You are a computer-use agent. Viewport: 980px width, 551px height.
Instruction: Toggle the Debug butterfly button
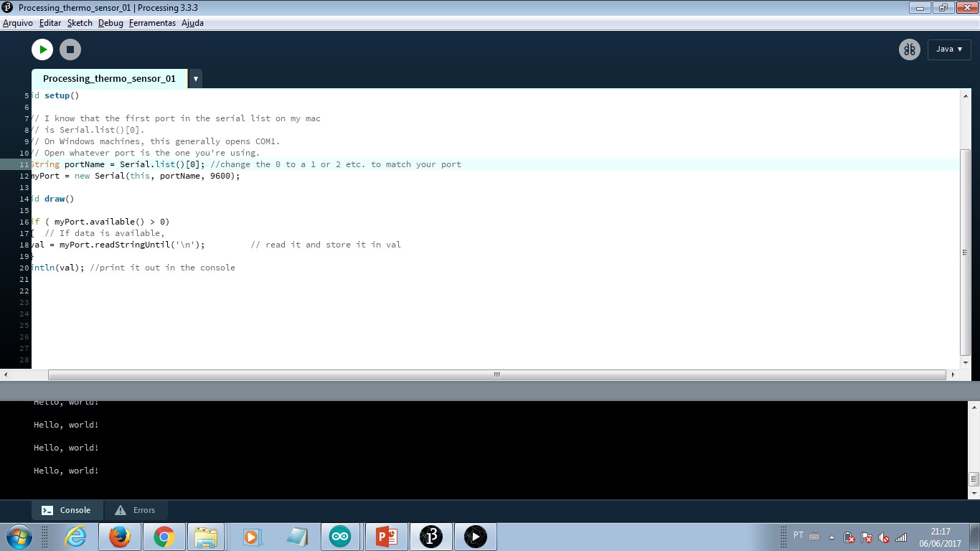click(910, 50)
